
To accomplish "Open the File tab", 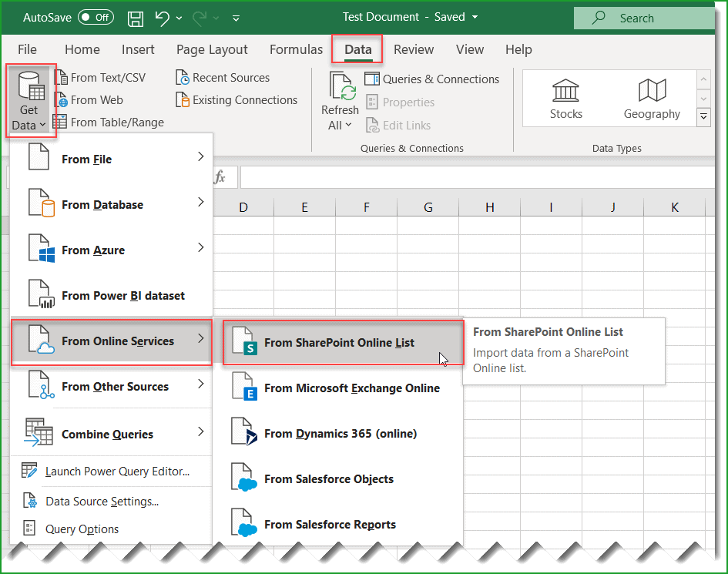I will pyautogui.click(x=27, y=49).
